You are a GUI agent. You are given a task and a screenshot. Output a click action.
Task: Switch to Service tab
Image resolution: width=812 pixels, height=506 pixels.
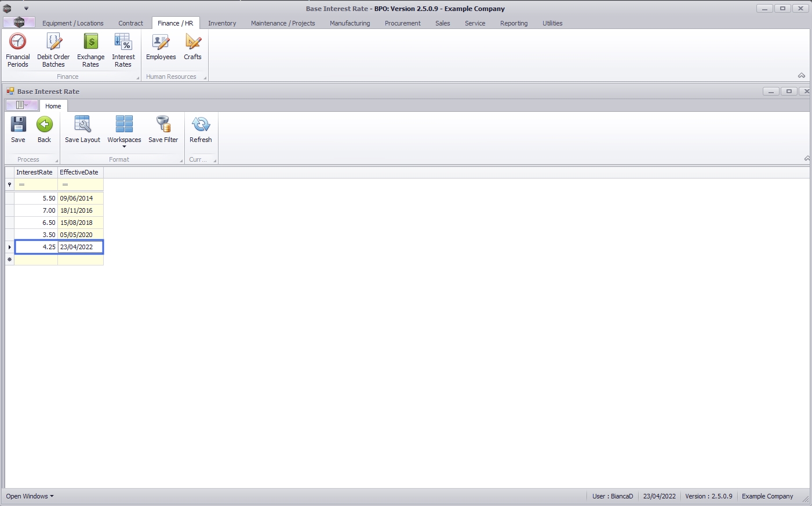pos(475,23)
